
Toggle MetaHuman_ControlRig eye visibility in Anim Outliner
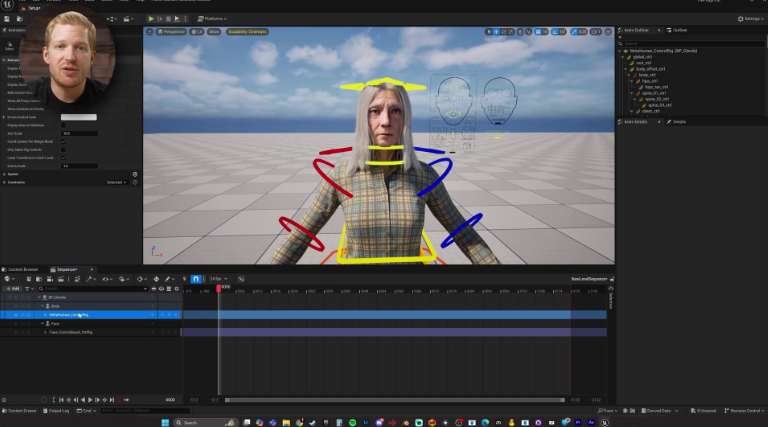[626, 51]
